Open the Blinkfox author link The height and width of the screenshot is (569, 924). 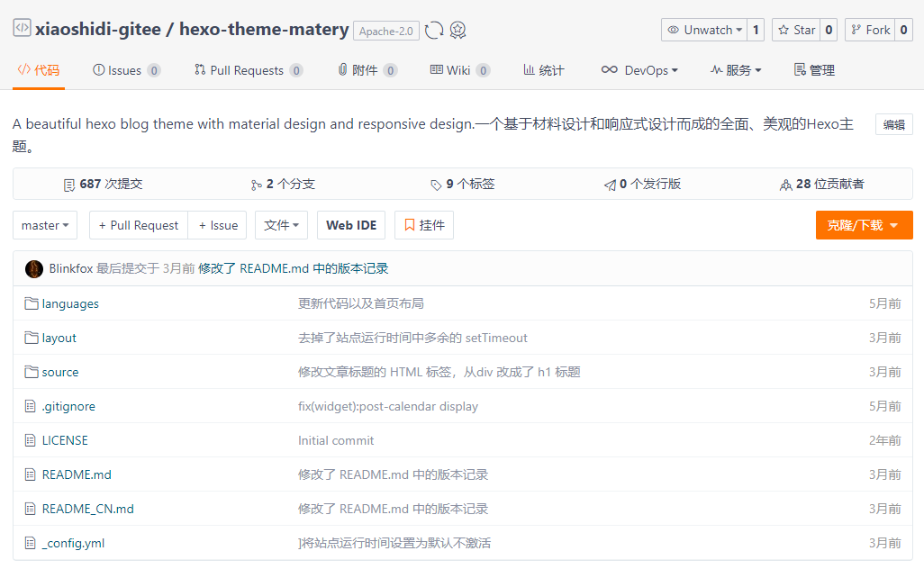tap(71, 268)
